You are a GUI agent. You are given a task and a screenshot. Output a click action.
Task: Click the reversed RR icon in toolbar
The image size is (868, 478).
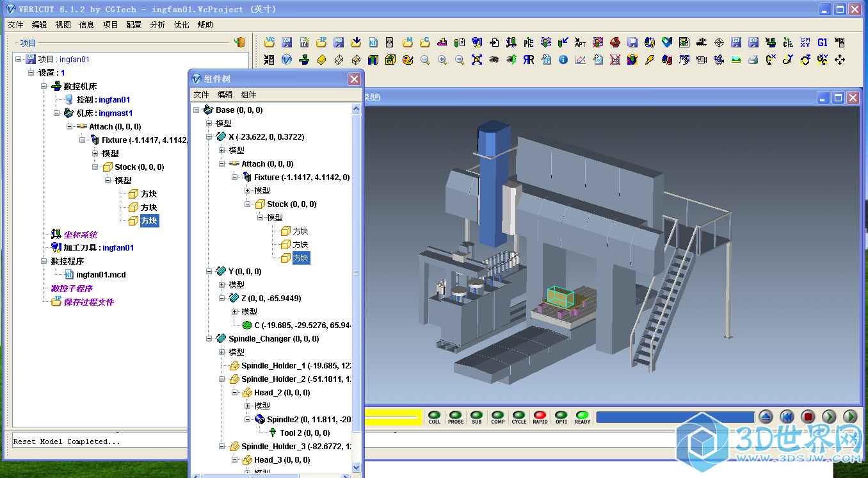[529, 60]
